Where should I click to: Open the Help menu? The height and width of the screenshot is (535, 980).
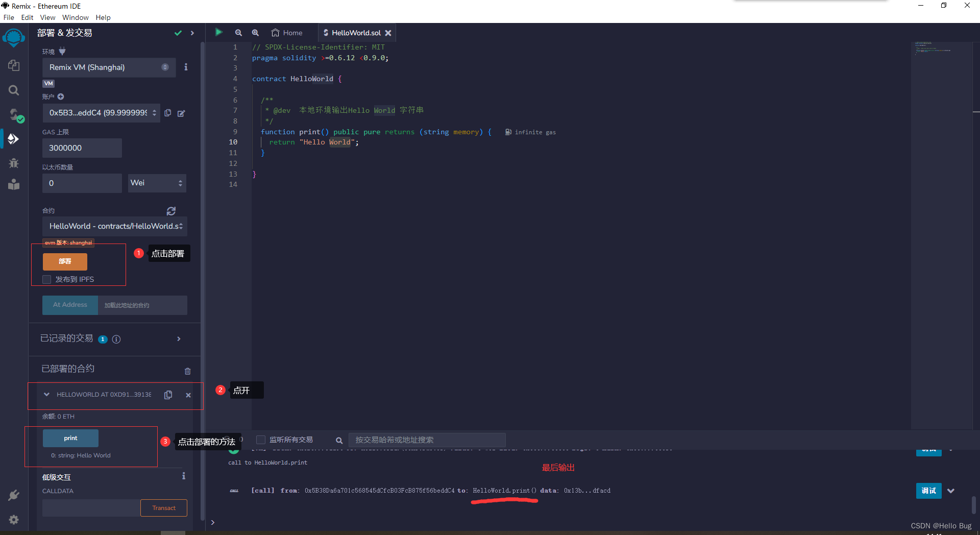click(x=103, y=17)
